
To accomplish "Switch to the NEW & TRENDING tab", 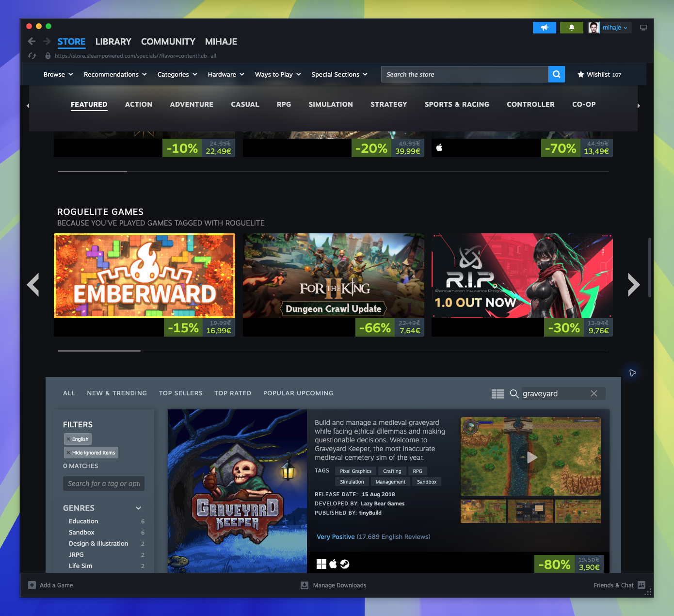I will click(x=117, y=393).
